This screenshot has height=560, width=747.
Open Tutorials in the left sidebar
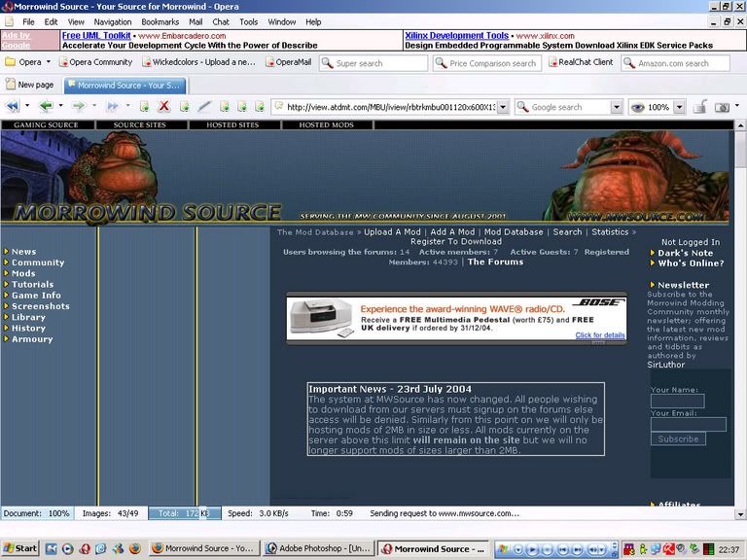[x=32, y=284]
